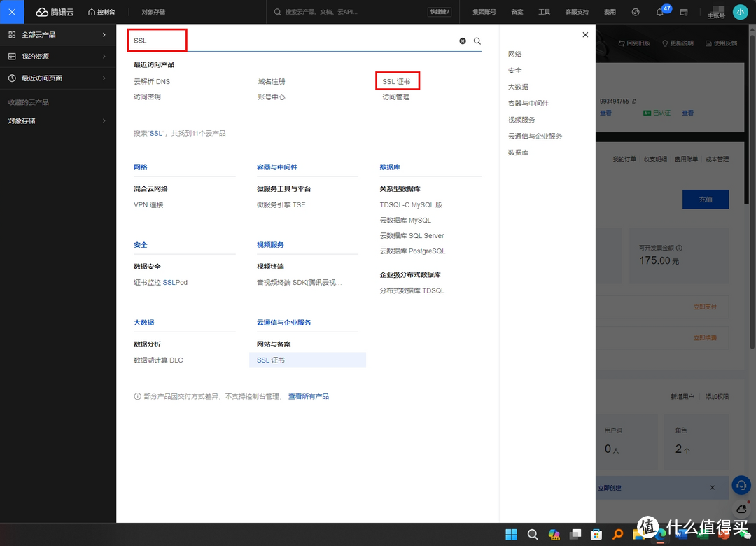756x546 pixels.
Task: Close the product search panel
Action: click(x=585, y=35)
